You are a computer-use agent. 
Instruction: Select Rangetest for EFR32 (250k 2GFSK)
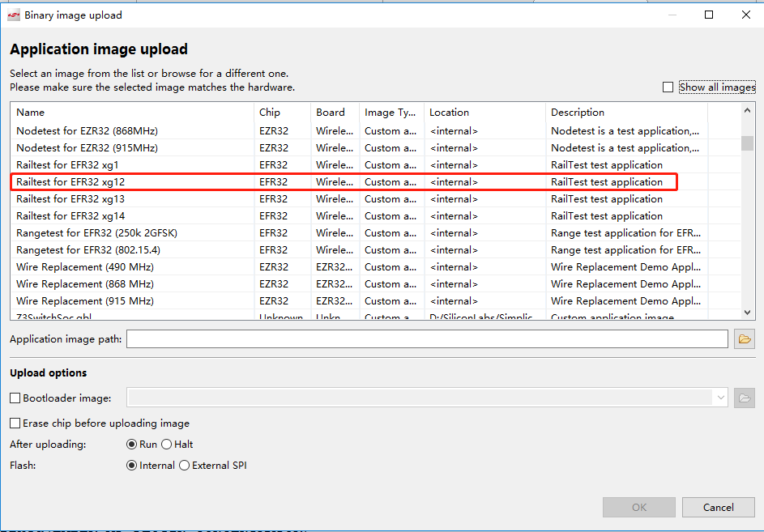(376, 233)
